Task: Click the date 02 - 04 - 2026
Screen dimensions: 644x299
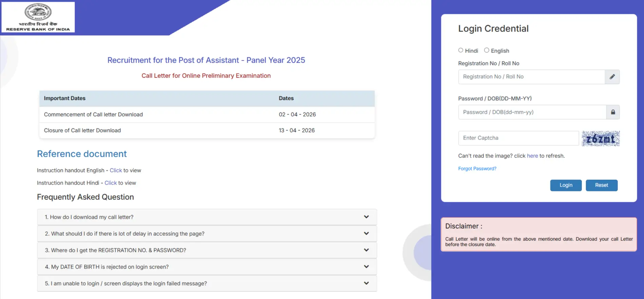Action: (x=297, y=114)
